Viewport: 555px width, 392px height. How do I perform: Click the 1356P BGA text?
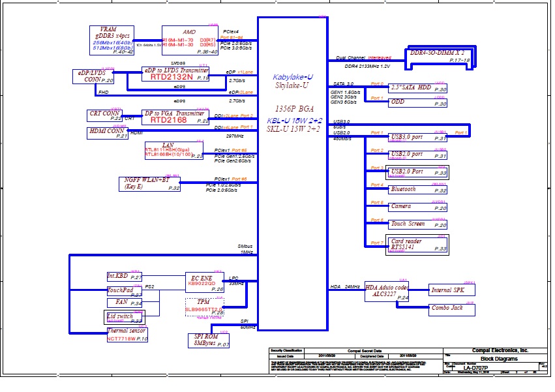(x=295, y=109)
